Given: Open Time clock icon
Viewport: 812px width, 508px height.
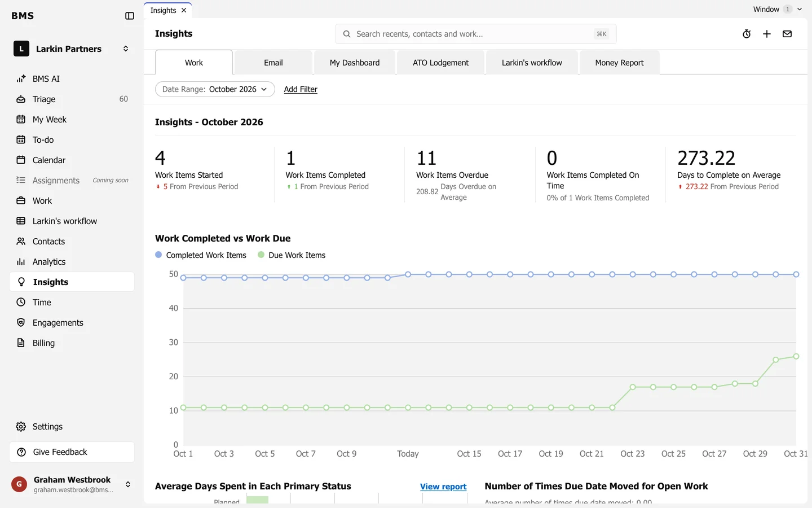Looking at the screenshot, I should [21, 303].
